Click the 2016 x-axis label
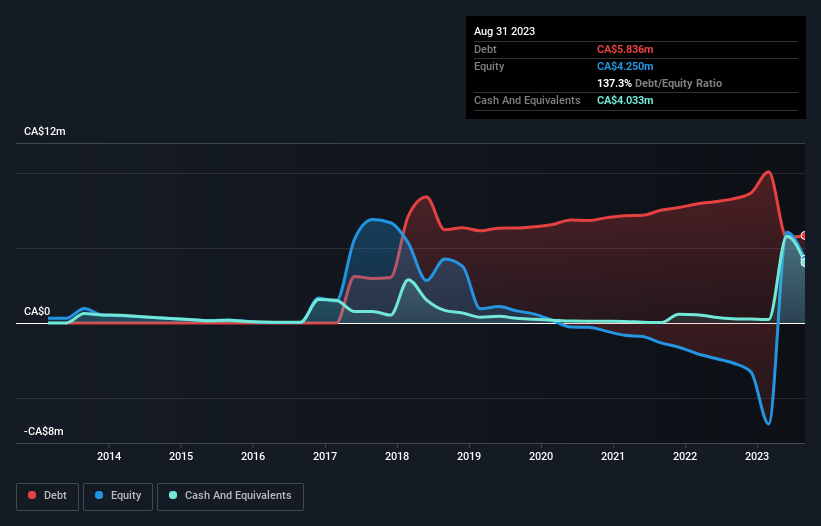821x526 pixels. coord(253,456)
